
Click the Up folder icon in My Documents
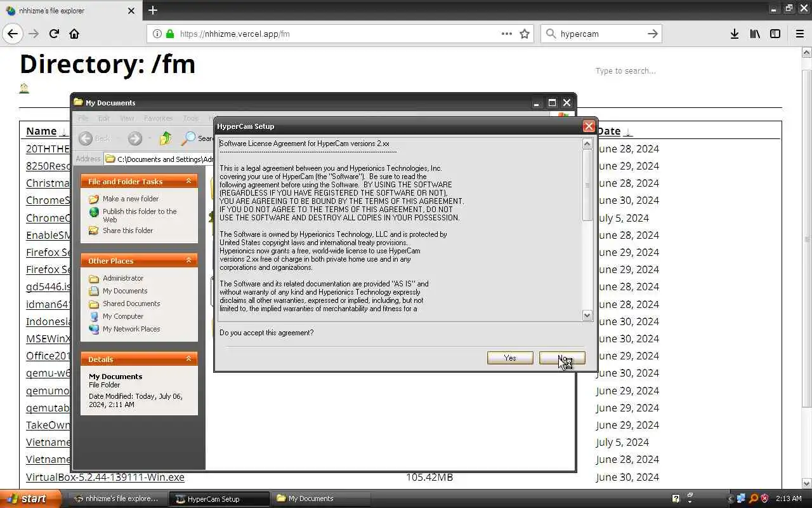[166, 138]
